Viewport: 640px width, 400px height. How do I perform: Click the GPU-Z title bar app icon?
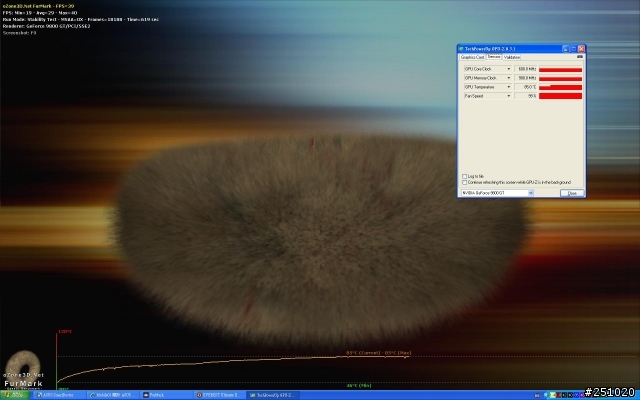point(461,49)
